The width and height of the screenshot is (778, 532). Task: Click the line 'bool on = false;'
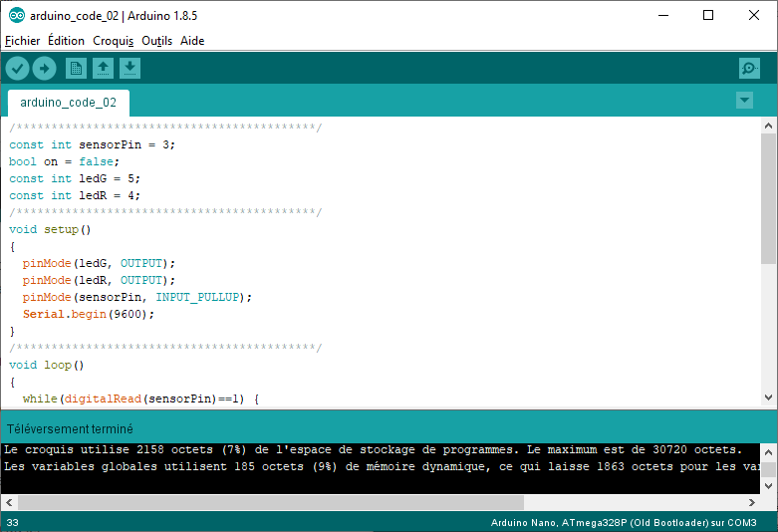[x=64, y=161]
